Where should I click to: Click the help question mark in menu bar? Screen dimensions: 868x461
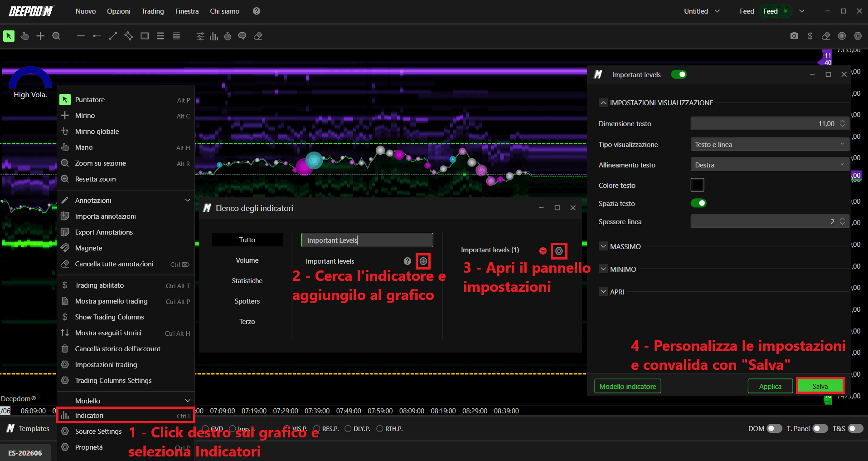[x=257, y=11]
